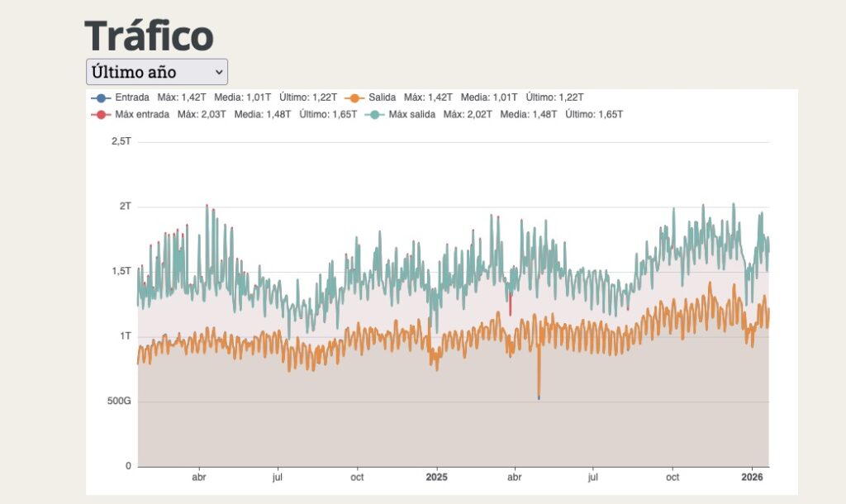Screen dimensions: 846x504
Task: Click the 'Salida' legend label text
Action: [382, 97]
